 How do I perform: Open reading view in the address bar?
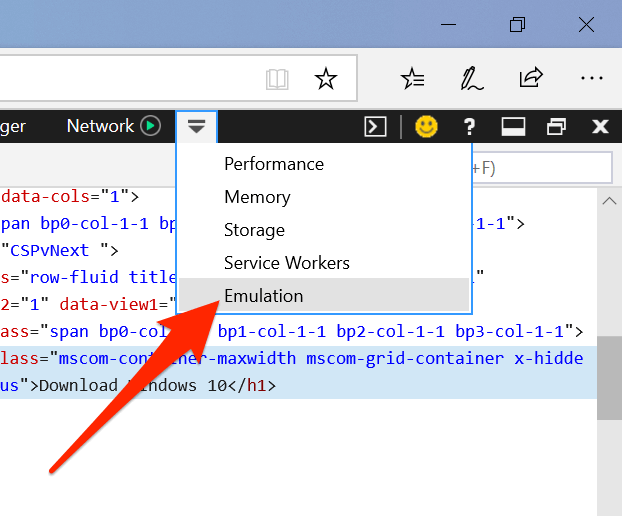click(278, 79)
